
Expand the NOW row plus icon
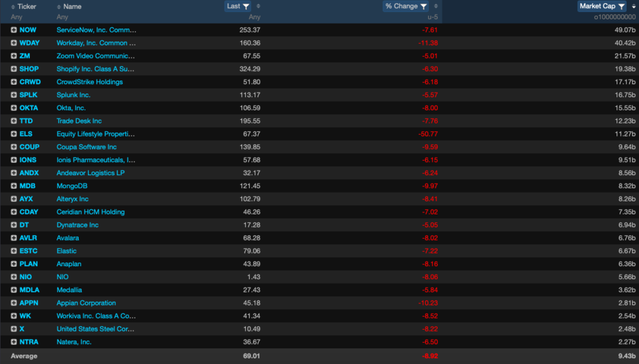click(x=14, y=30)
